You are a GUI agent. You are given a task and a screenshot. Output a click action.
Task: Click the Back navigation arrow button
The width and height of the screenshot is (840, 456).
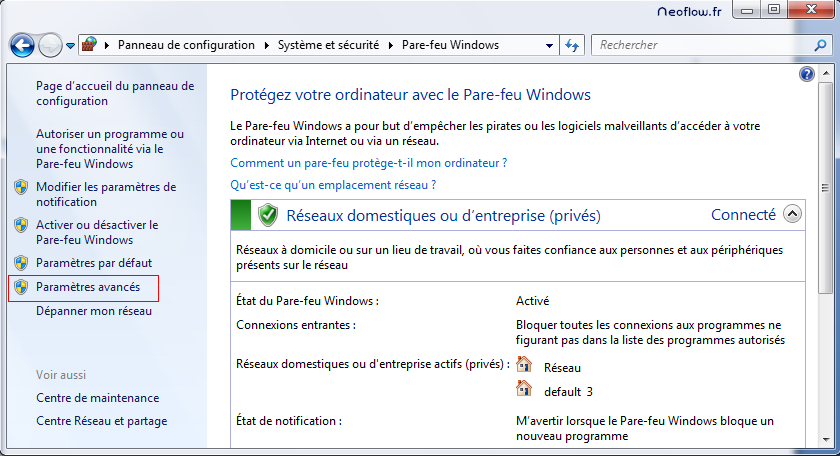point(22,45)
